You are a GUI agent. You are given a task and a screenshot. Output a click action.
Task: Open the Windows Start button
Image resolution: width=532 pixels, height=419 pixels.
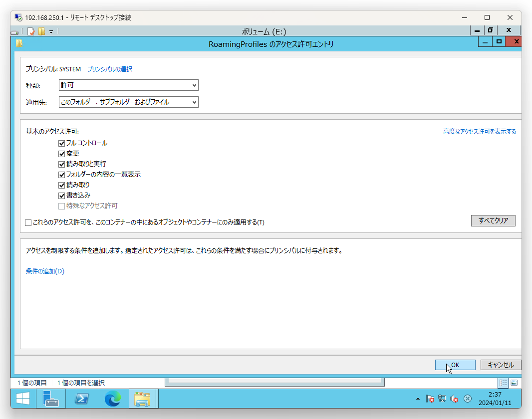point(23,399)
